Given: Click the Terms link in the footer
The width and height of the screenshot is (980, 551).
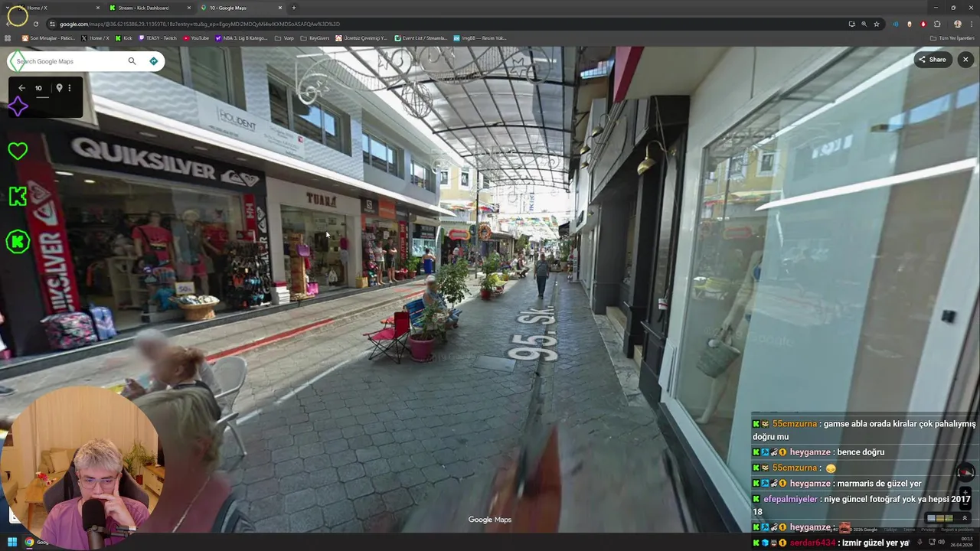Looking at the screenshot, I should coord(909,530).
